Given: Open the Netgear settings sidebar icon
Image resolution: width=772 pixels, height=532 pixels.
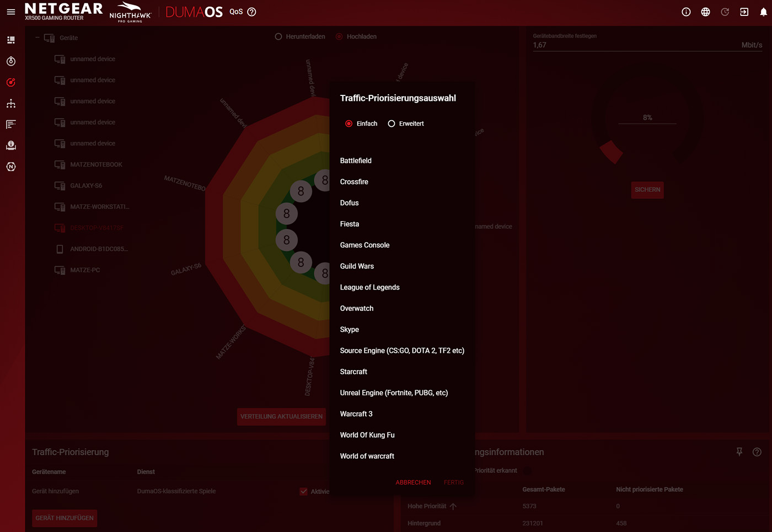Looking at the screenshot, I should (11, 166).
